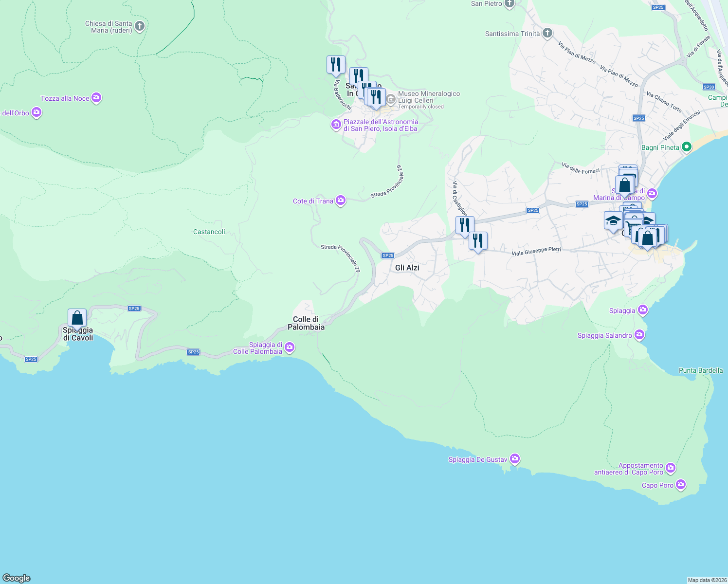Click the Google logo in bottom-left corner
Viewport: 728px width, 584px height.
[17, 578]
